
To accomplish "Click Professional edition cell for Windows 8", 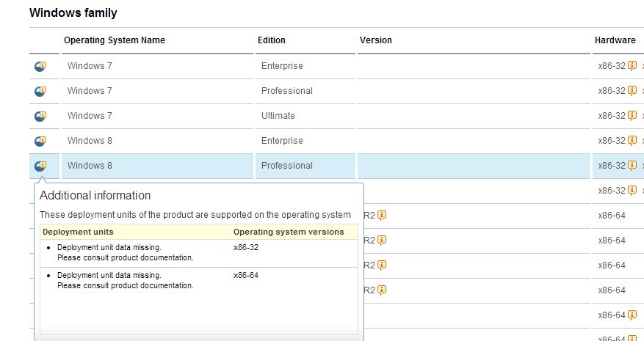I will tap(286, 166).
